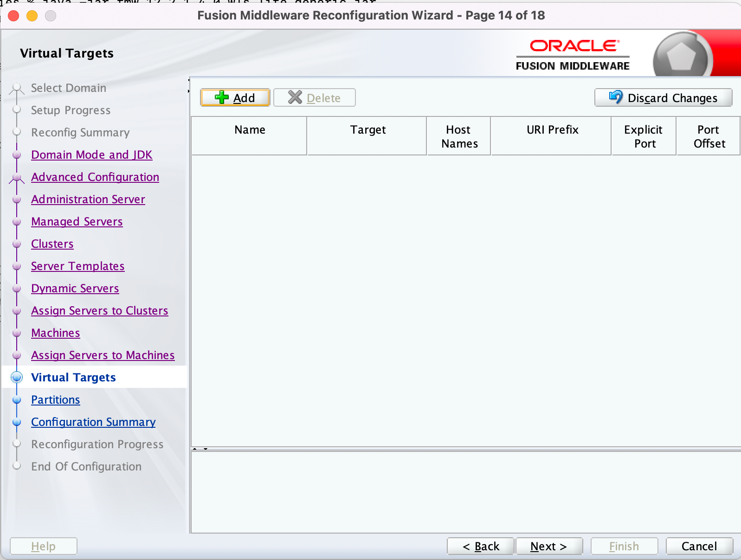This screenshot has height=560, width=741.
Task: Open Server Templates step
Action: point(77,266)
